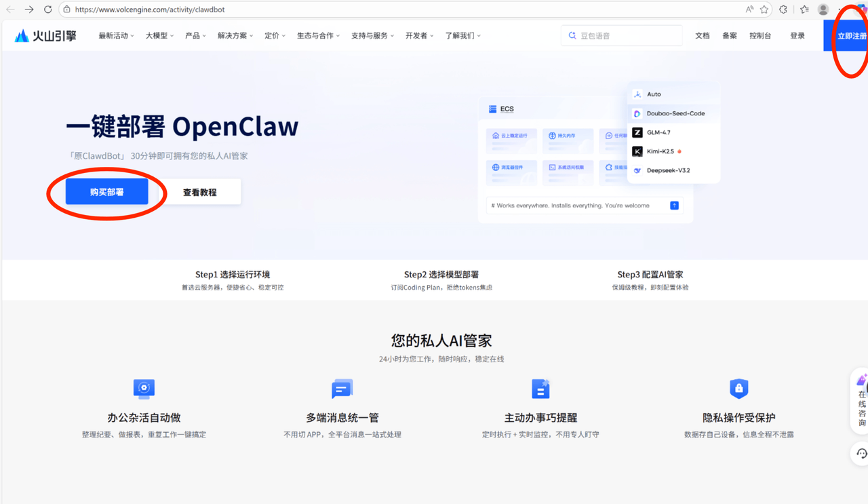Click the 办公杂活自动做 feature icon
Image resolution: width=868 pixels, height=504 pixels.
tap(144, 389)
